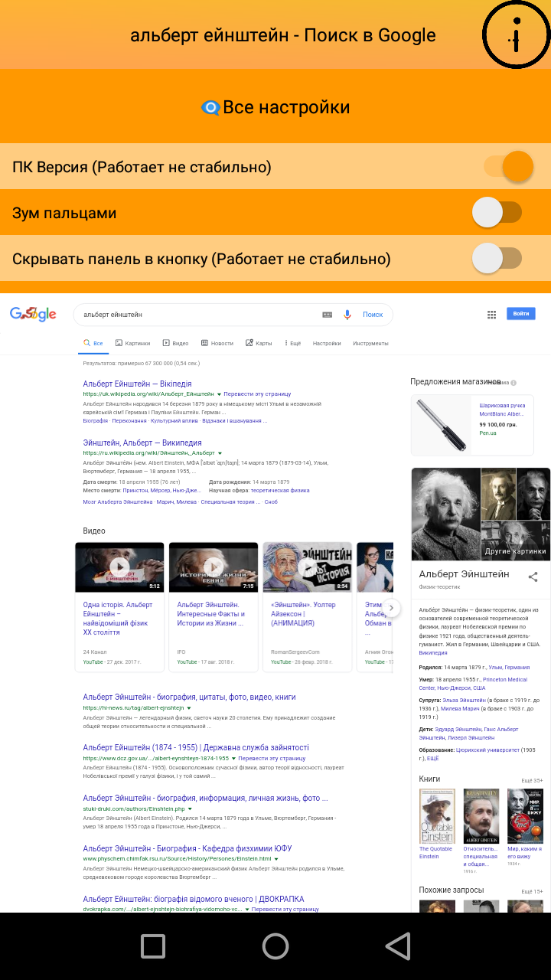Expand arrow next to uk.wikipedia.org URL

[x=219, y=394]
